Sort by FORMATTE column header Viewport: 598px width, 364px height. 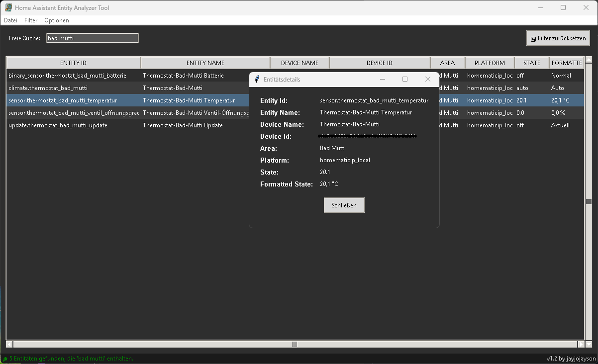pyautogui.click(x=567, y=63)
